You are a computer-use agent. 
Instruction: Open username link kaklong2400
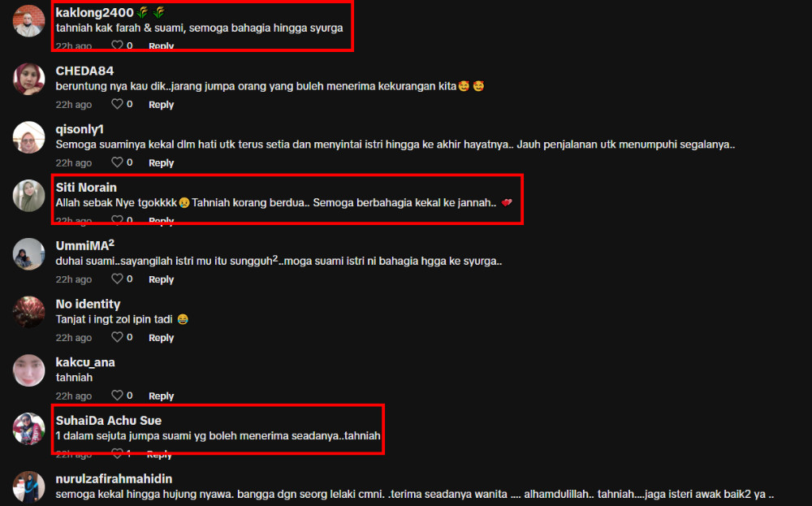coord(95,12)
